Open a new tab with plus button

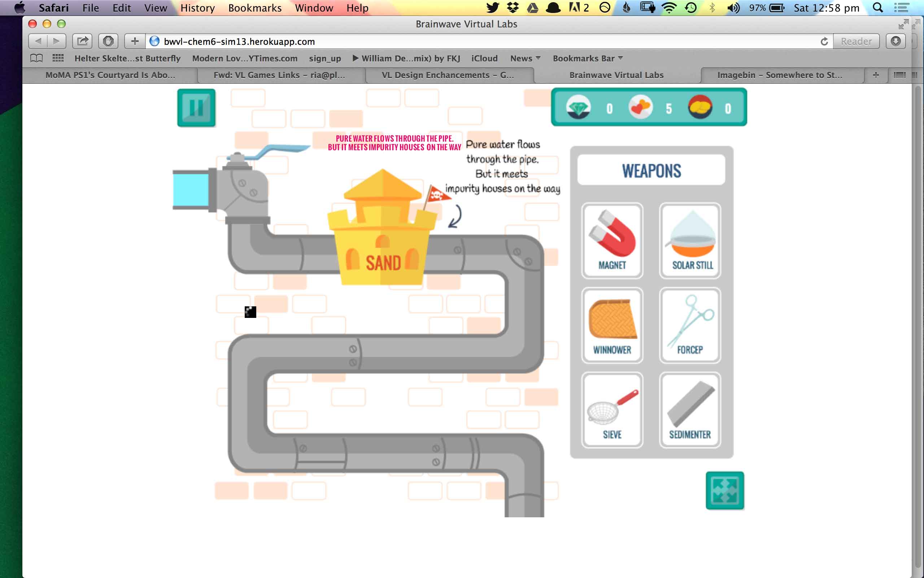point(876,75)
